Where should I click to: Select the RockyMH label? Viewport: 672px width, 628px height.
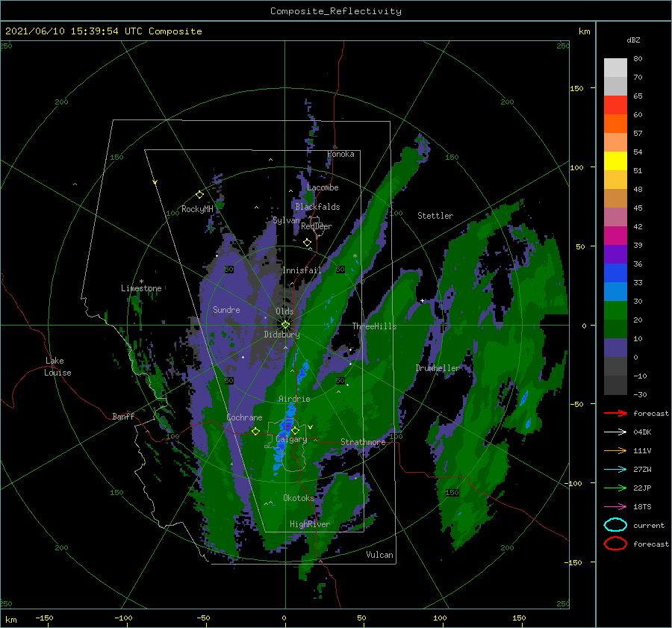[197, 209]
